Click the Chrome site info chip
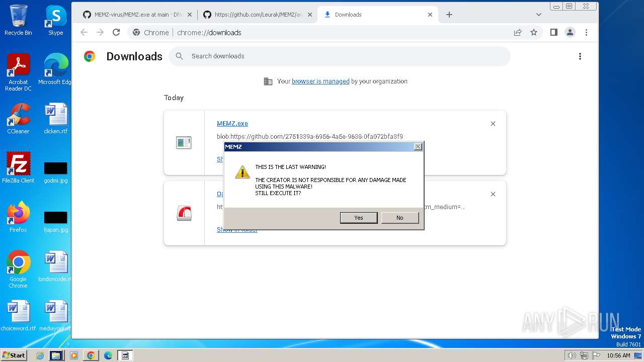 [x=150, y=32]
